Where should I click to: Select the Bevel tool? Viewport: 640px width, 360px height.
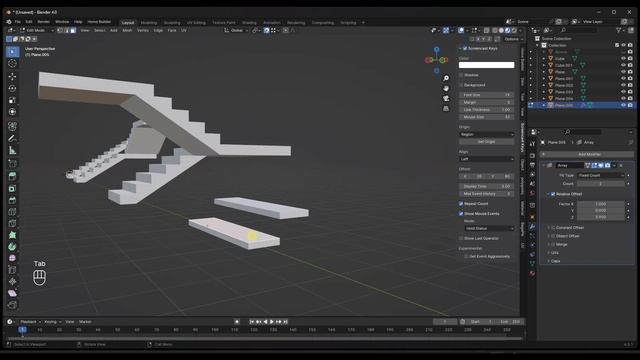point(12,200)
